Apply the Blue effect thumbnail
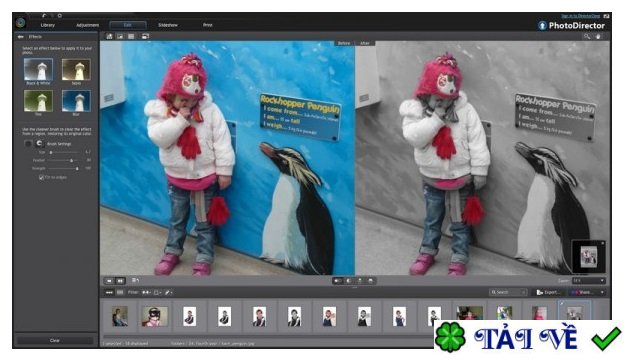This screenshot has height=360, width=629. [x=76, y=101]
